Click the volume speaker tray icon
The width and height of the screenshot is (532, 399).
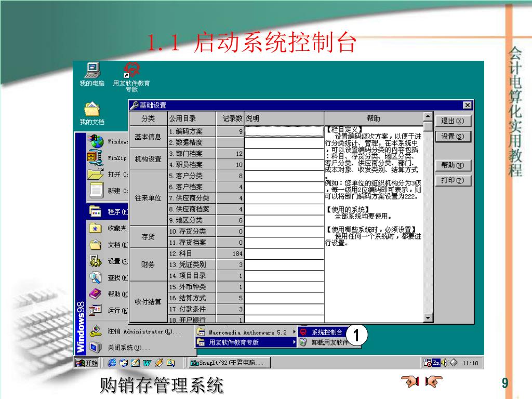tap(444, 363)
